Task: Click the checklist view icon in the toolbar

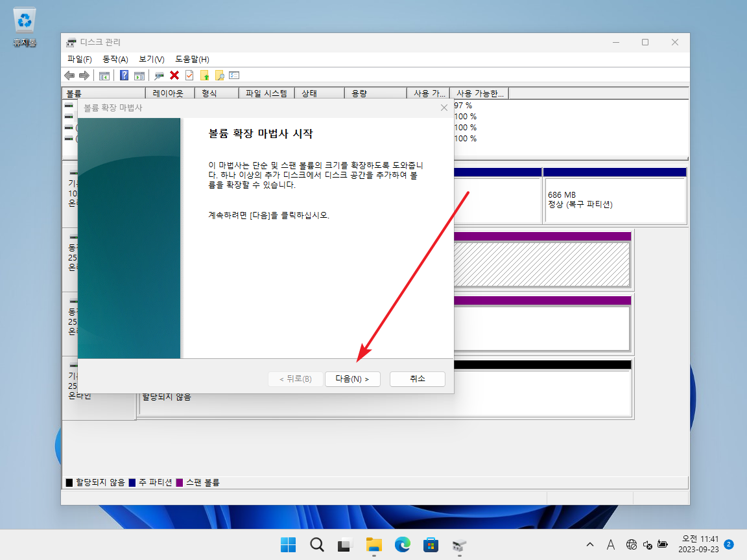Action: [234, 75]
